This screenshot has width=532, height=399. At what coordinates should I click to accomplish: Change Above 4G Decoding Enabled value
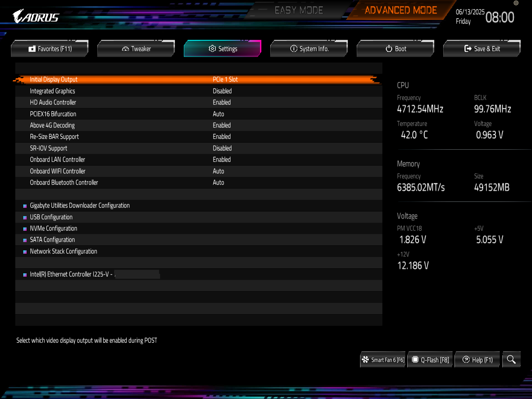point(222,125)
